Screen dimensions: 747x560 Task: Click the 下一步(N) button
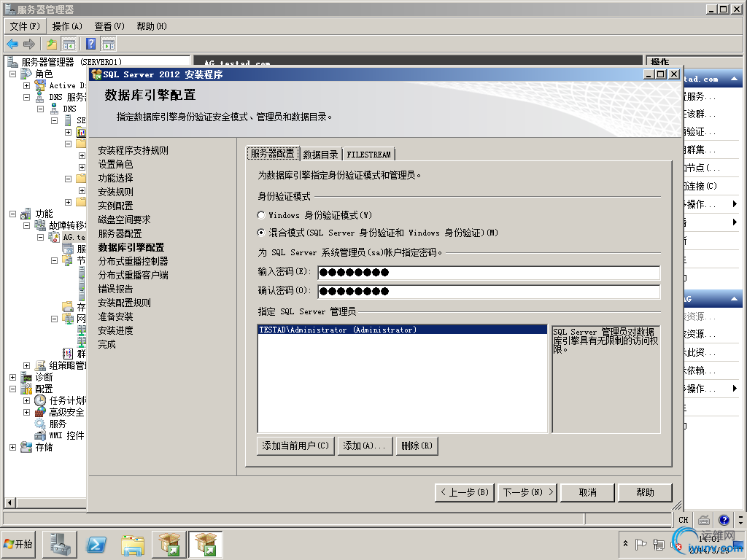pos(527,492)
